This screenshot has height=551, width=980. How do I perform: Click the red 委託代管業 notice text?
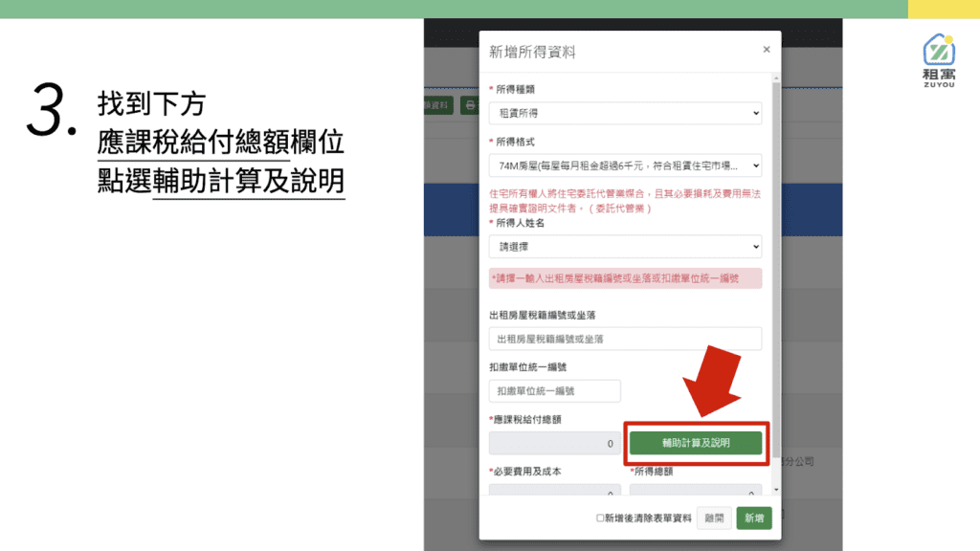point(625,201)
